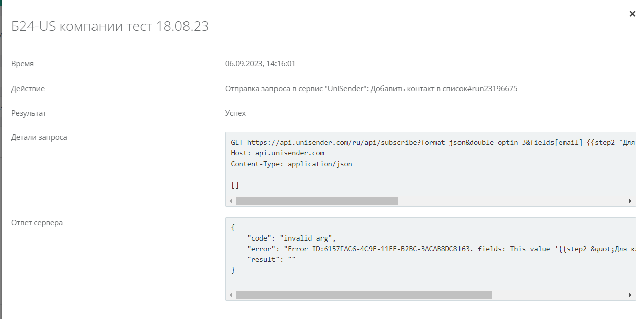Screen dimensions: 644x319
Task: Click the Детали запроса label
Action: tap(39, 137)
